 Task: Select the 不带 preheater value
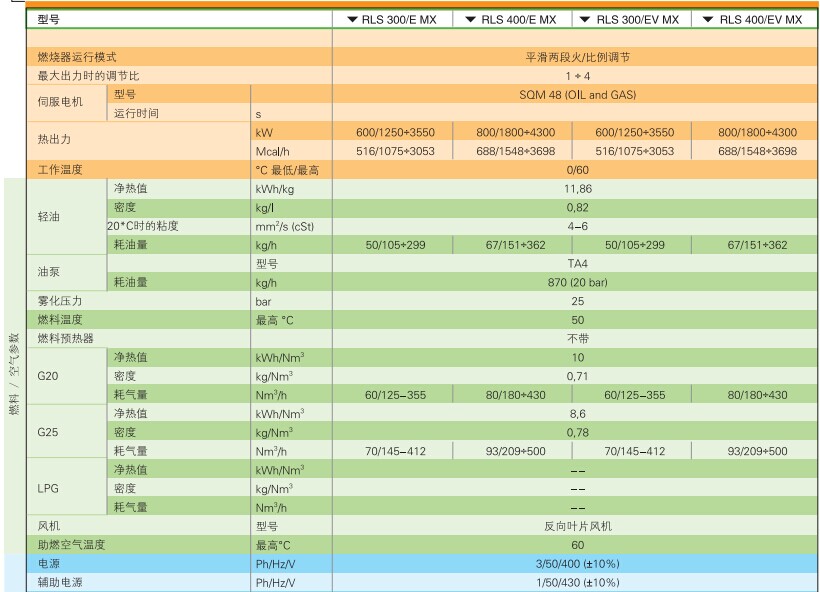pyautogui.click(x=577, y=339)
